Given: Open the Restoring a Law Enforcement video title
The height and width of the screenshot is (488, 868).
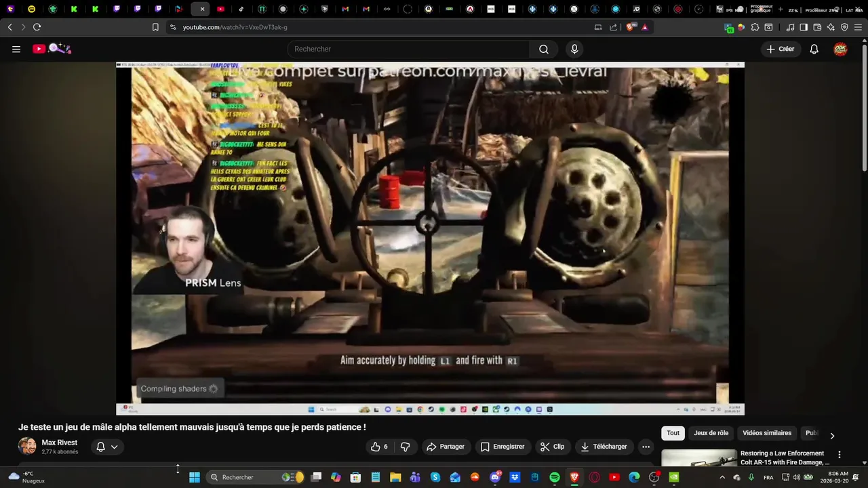Looking at the screenshot, I should [x=784, y=457].
